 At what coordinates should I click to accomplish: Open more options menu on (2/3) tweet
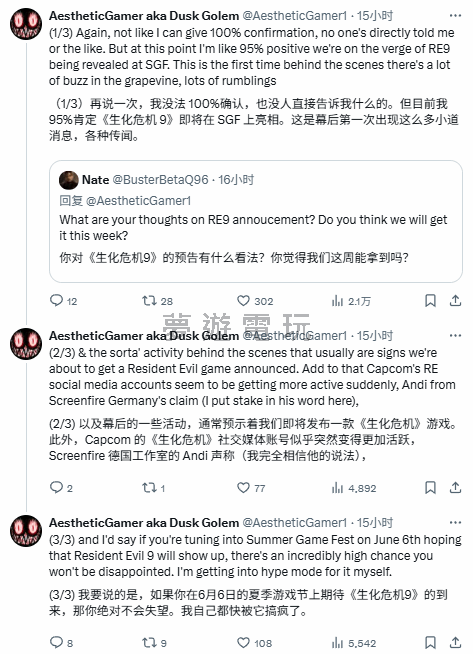click(455, 336)
